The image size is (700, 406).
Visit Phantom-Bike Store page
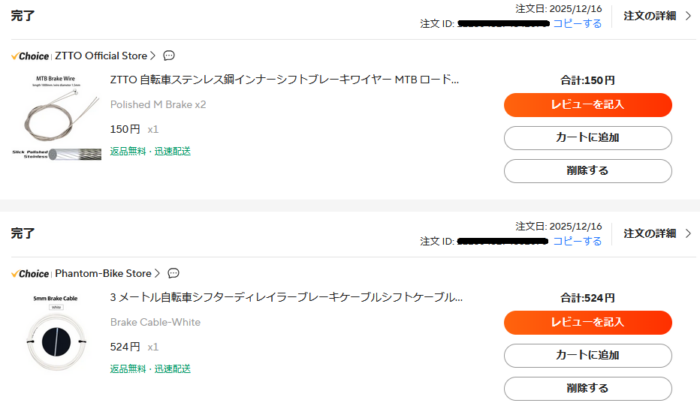106,273
